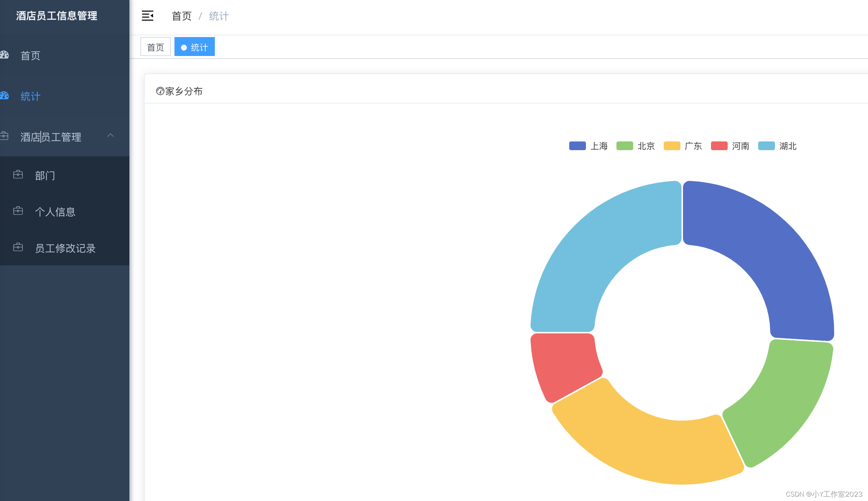The width and height of the screenshot is (868, 501).
Task: Click the icon before 家乡分布 title
Action: 160,91
